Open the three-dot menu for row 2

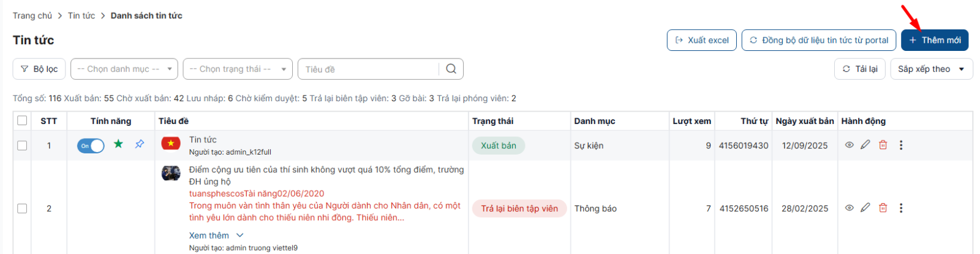coord(900,208)
